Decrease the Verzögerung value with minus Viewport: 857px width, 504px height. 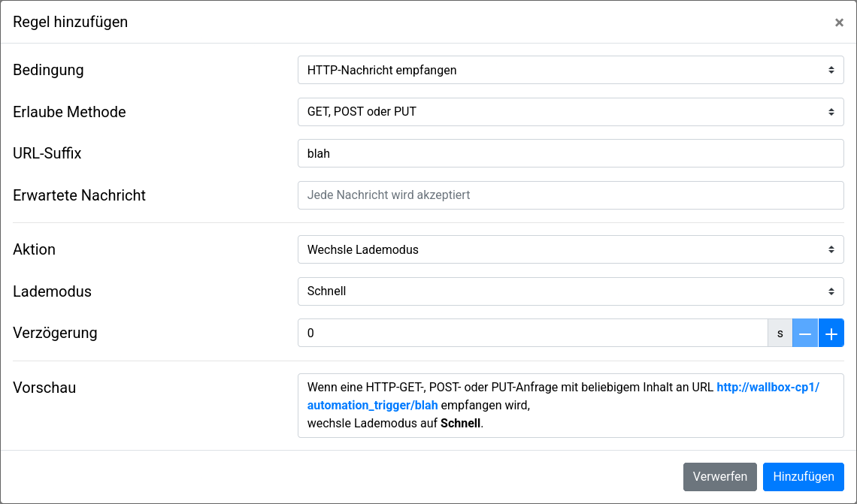tap(805, 333)
